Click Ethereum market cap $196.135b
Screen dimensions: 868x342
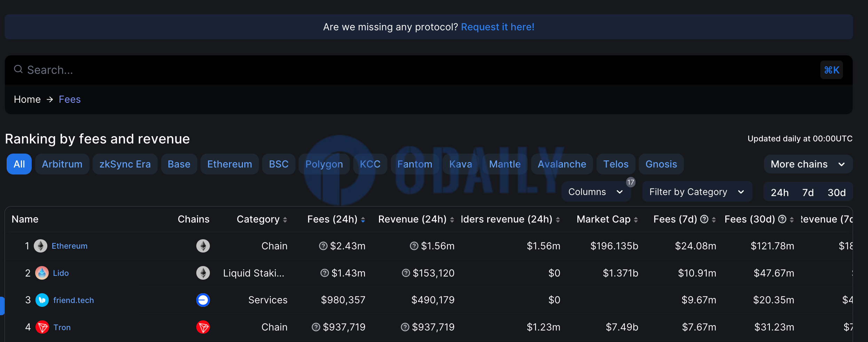point(614,246)
